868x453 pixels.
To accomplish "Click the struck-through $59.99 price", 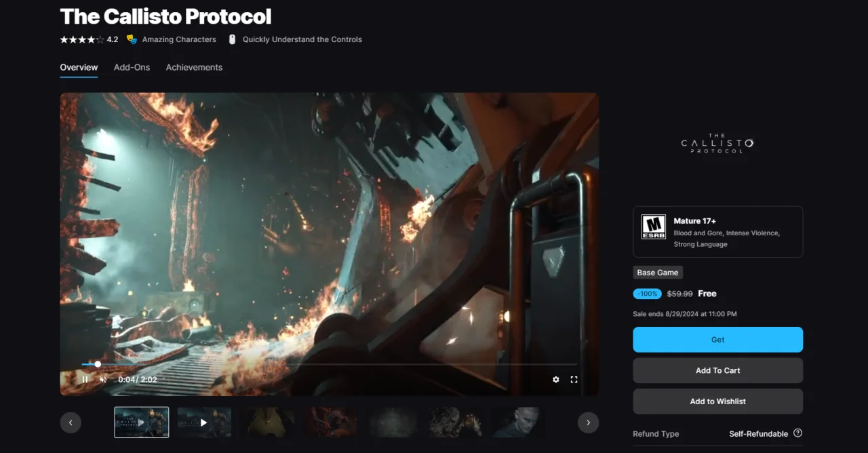I will pos(679,294).
